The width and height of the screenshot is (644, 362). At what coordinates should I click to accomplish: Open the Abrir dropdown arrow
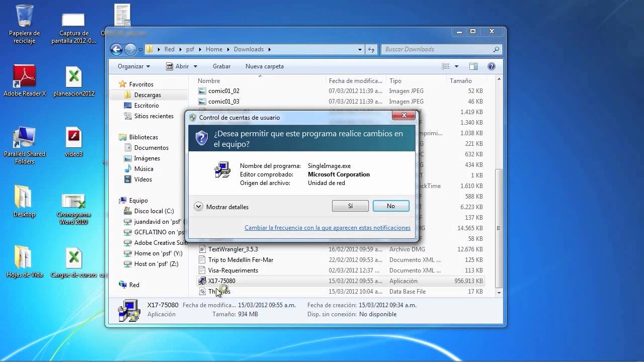click(195, 66)
